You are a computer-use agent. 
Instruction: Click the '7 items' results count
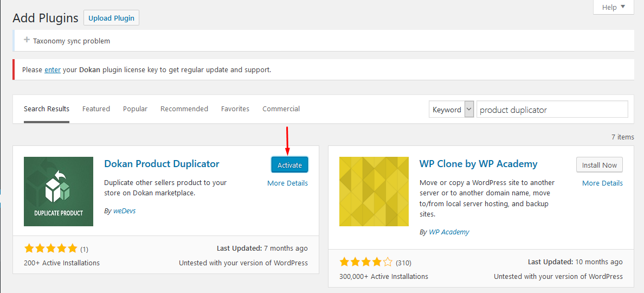click(x=623, y=137)
